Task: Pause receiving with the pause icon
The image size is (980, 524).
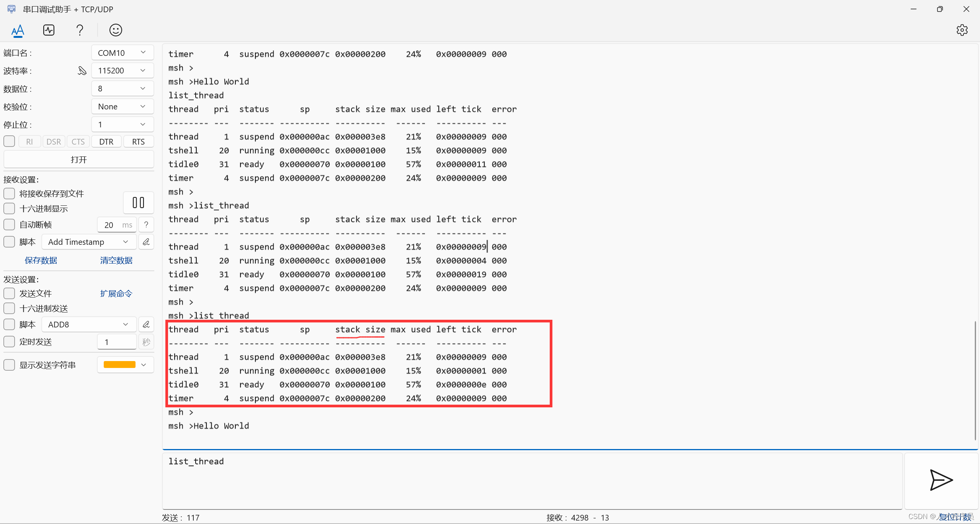Action: 138,203
